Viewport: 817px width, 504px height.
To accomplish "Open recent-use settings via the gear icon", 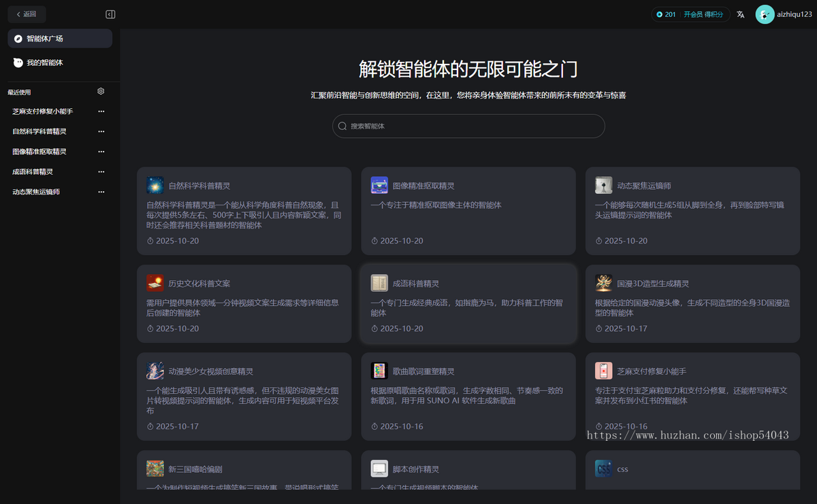I will 100,91.
